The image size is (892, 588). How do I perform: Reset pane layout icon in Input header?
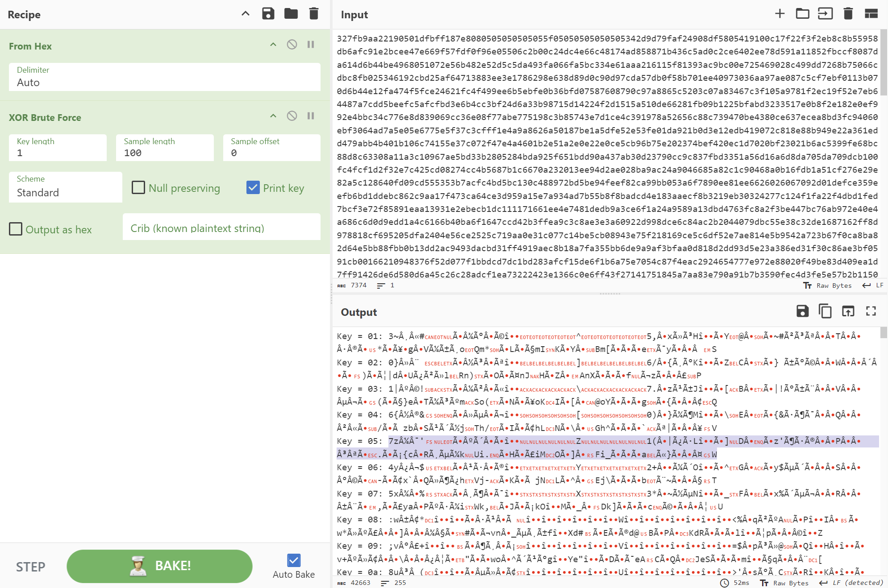click(x=871, y=14)
